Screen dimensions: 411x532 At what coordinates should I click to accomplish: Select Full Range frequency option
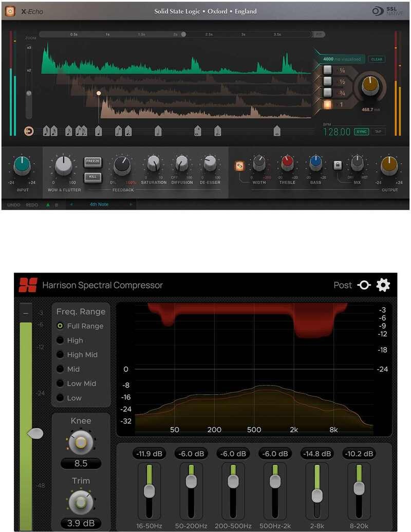coord(61,326)
